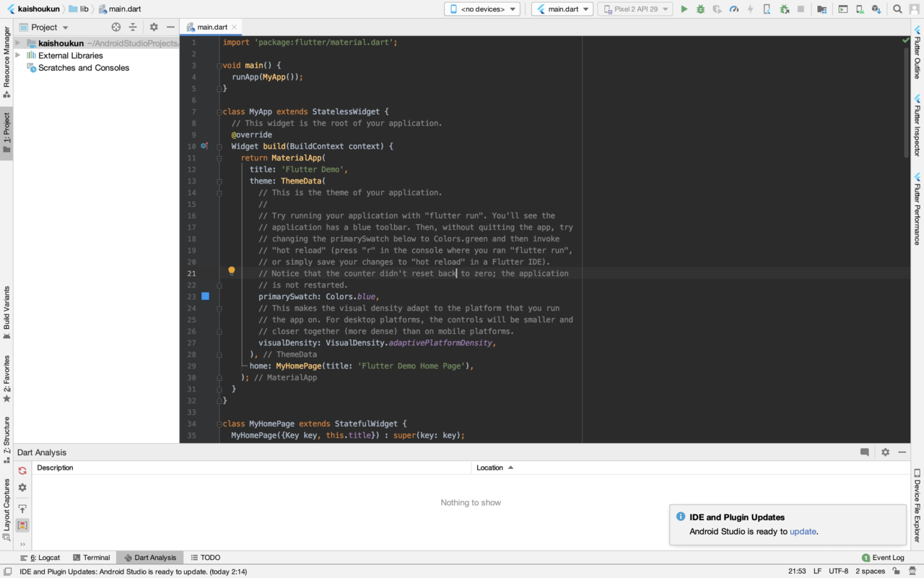Select Scratches and Consoles tree item

click(78, 68)
